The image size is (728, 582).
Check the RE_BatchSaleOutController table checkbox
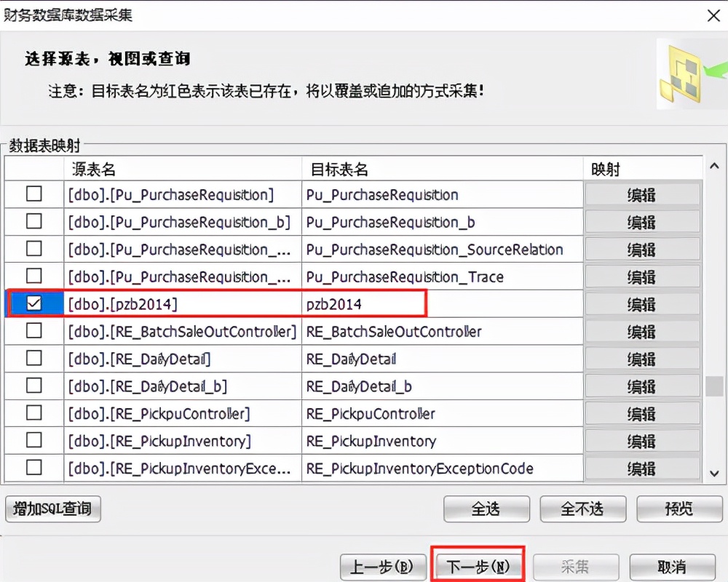point(33,331)
